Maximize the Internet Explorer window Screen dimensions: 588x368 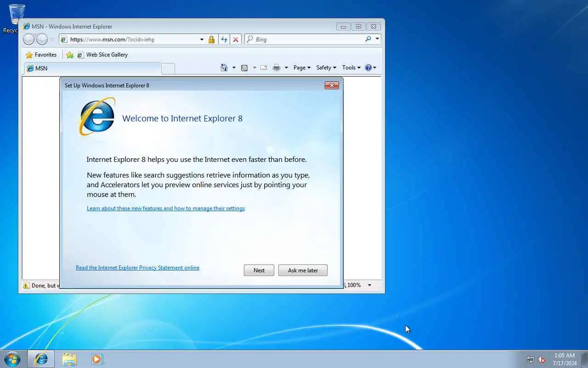[x=358, y=27]
